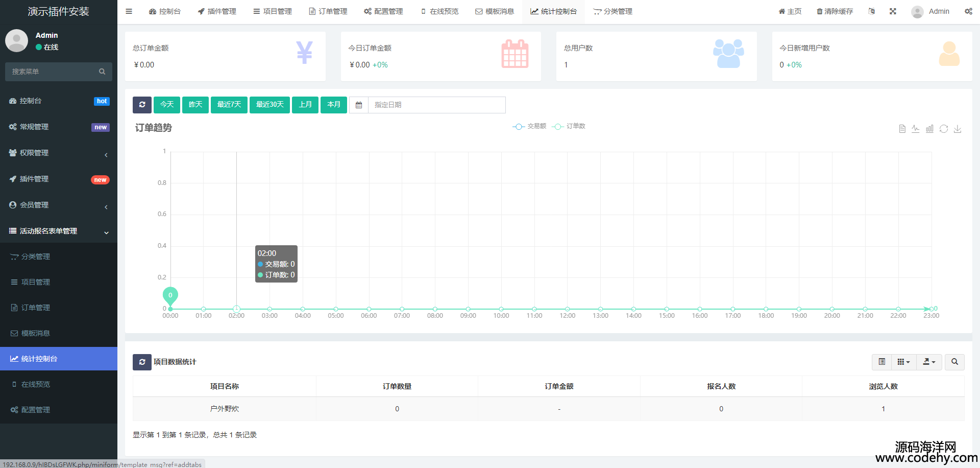Switch to the 订单管理 top tab
980x468 pixels.
pos(328,11)
